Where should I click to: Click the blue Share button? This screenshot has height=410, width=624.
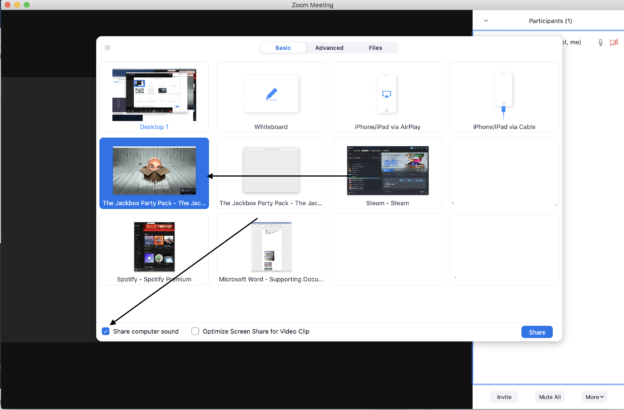click(x=537, y=332)
